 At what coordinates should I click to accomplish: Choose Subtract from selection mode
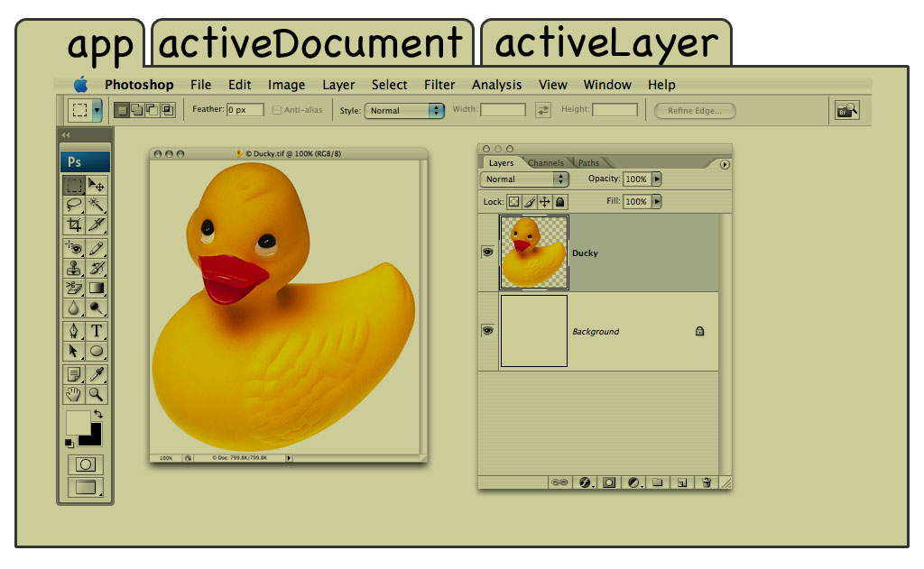(152, 110)
